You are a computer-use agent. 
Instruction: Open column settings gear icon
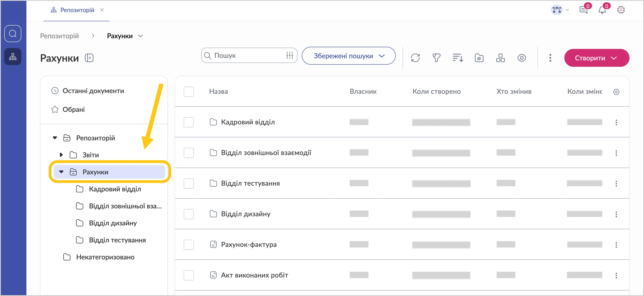tap(616, 92)
